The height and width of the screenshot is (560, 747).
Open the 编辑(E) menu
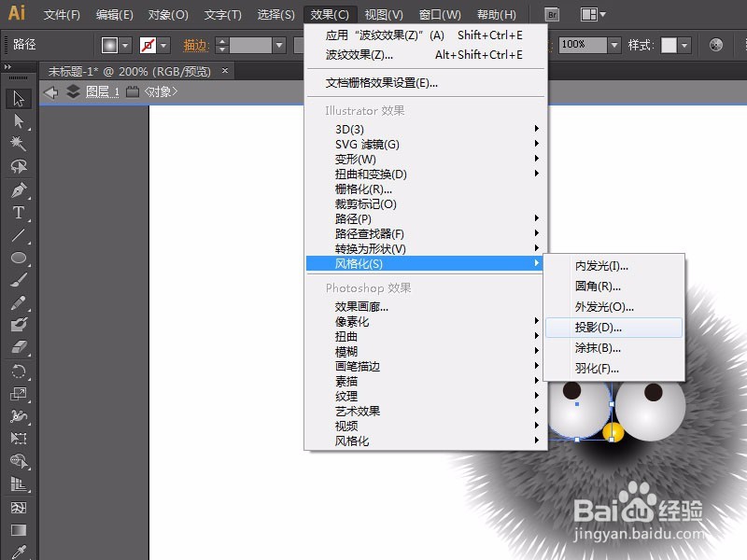[x=114, y=15]
